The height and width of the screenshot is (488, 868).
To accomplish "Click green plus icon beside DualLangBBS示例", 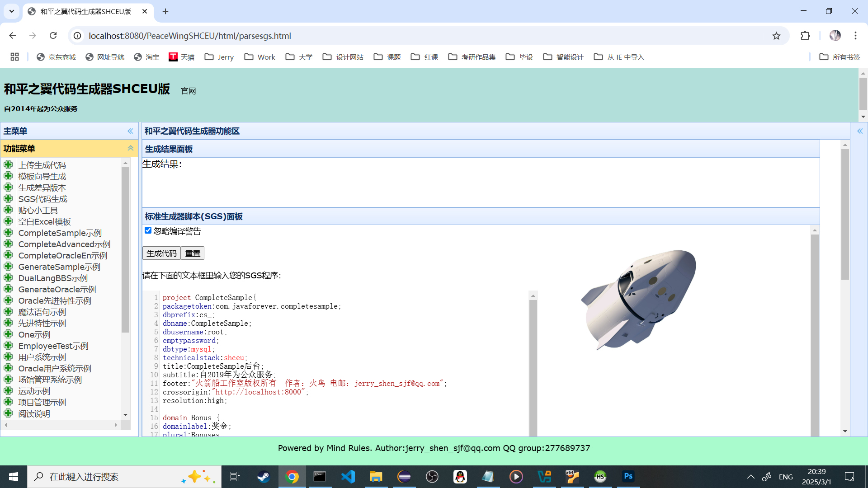I will click(x=8, y=277).
